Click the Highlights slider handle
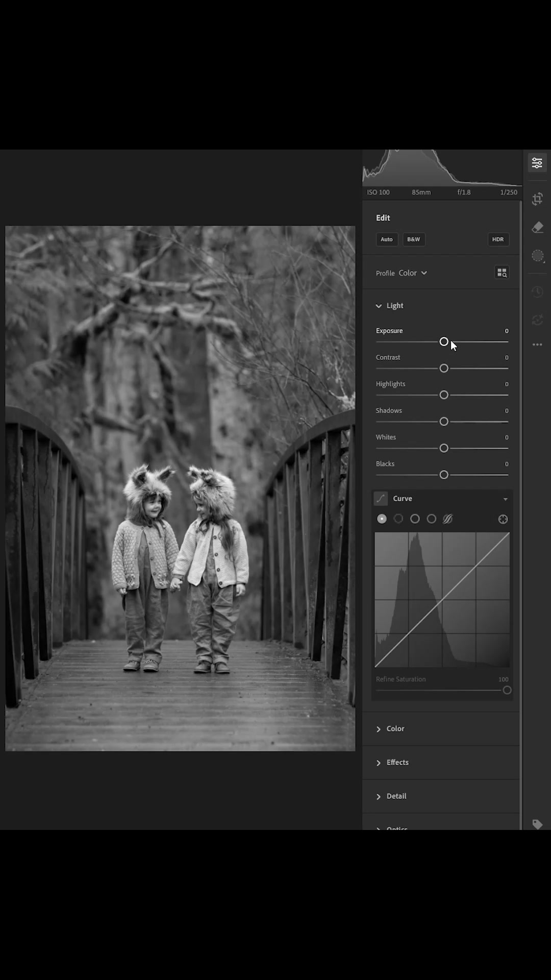The height and width of the screenshot is (980, 551). pyautogui.click(x=444, y=395)
